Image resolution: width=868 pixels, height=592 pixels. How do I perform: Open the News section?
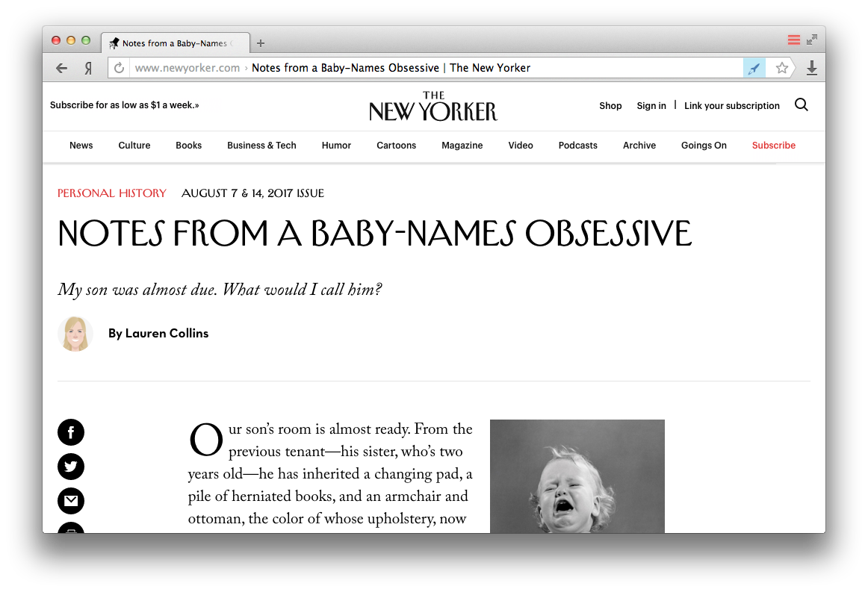pyautogui.click(x=81, y=146)
